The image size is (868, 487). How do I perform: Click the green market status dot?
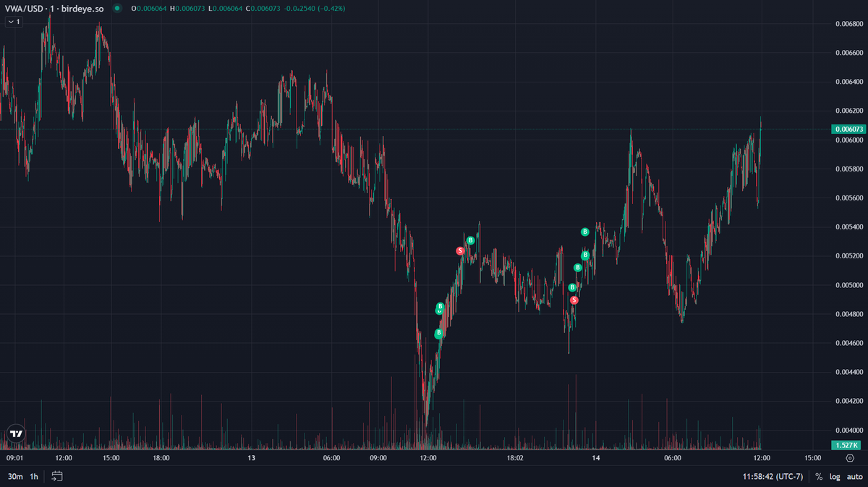pyautogui.click(x=117, y=9)
